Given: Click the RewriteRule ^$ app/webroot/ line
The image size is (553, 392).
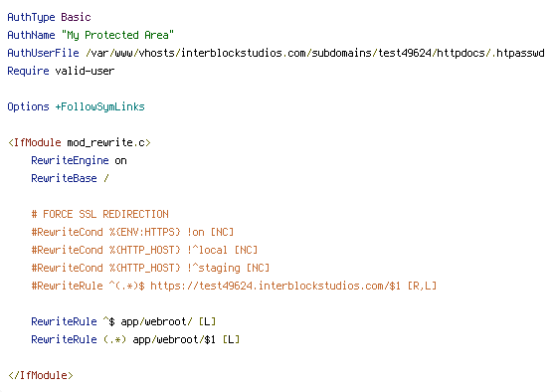Looking at the screenshot, I should click(x=123, y=321).
